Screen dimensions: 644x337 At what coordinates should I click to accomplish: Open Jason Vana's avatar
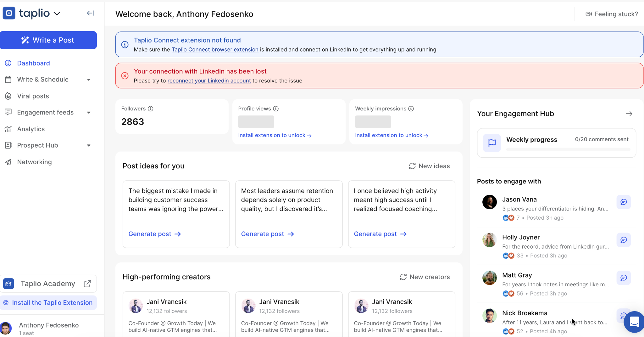(x=490, y=202)
